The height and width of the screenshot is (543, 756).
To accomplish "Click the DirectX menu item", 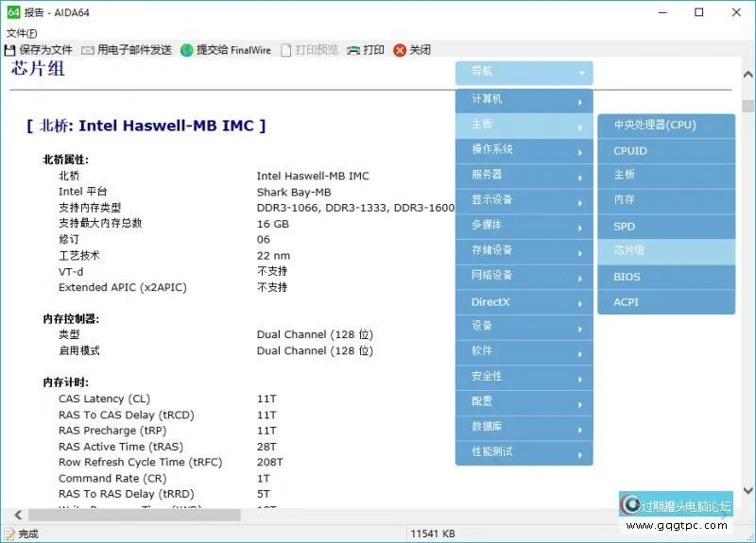I will 524,302.
